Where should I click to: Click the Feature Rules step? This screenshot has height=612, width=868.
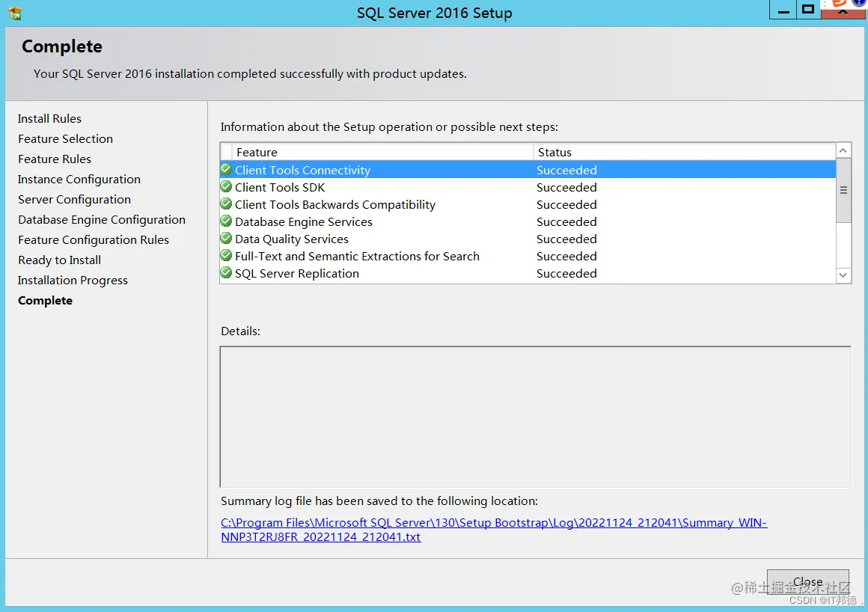54,159
